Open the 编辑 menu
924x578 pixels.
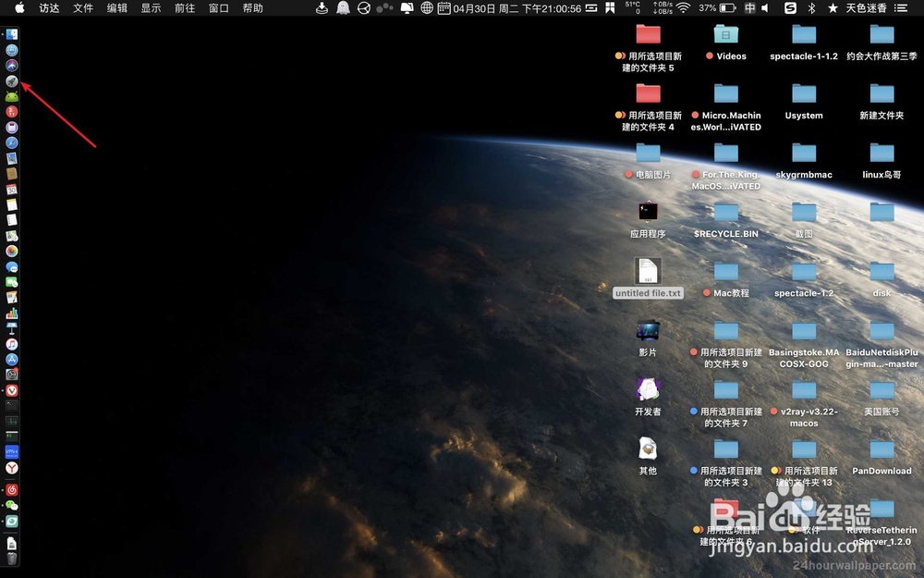point(116,7)
